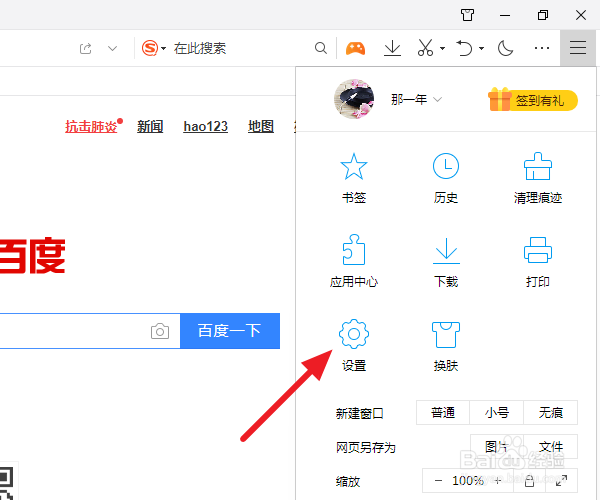600x500 pixels.
Task: Expand the undo icon dropdown arrow
Action: 481,49
